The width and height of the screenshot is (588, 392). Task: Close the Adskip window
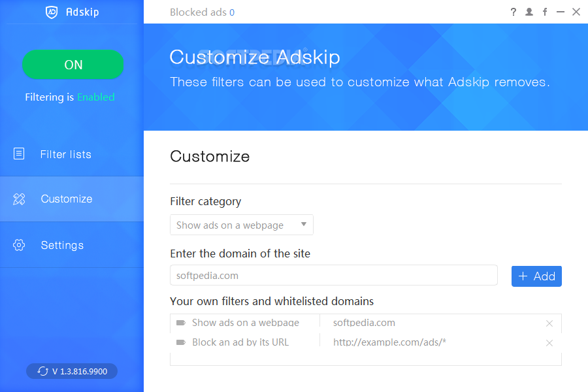(x=576, y=12)
